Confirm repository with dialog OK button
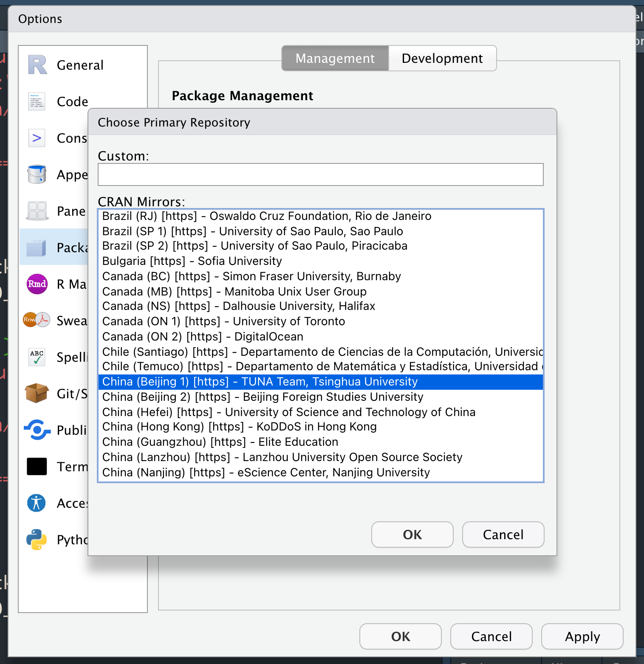This screenshot has width=644, height=664. 412,535
